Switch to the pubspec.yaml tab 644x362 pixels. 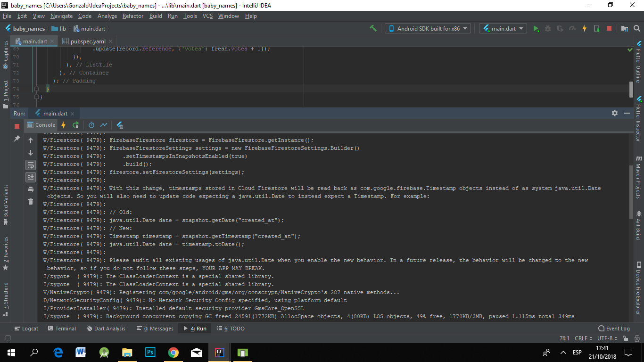pos(87,41)
